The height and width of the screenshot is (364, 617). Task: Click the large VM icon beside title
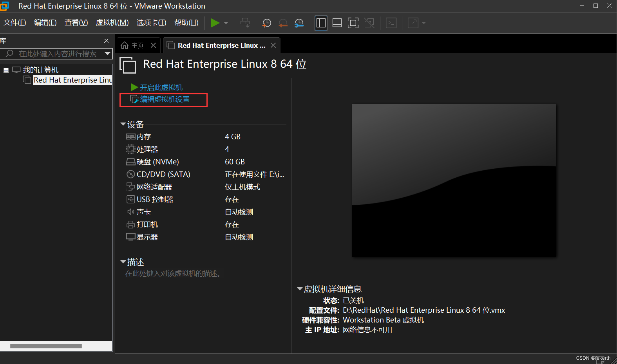pos(128,65)
